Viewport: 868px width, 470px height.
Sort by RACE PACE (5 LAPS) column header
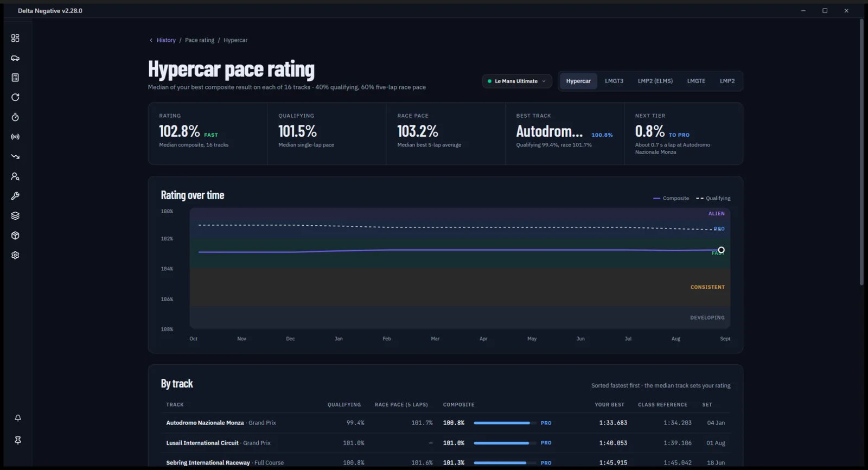[401, 404]
